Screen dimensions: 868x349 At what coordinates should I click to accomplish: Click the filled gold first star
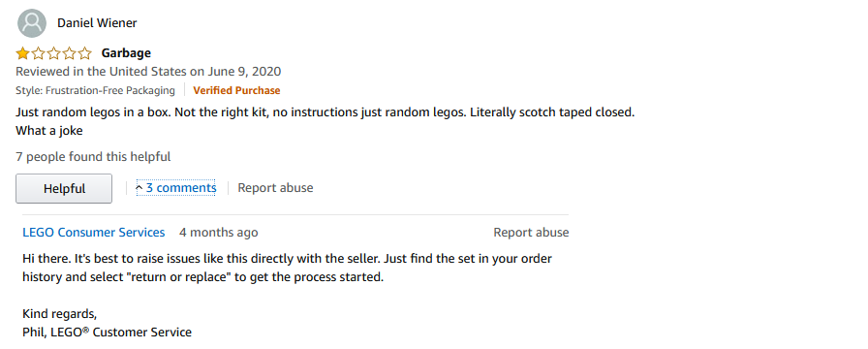pyautogui.click(x=22, y=53)
